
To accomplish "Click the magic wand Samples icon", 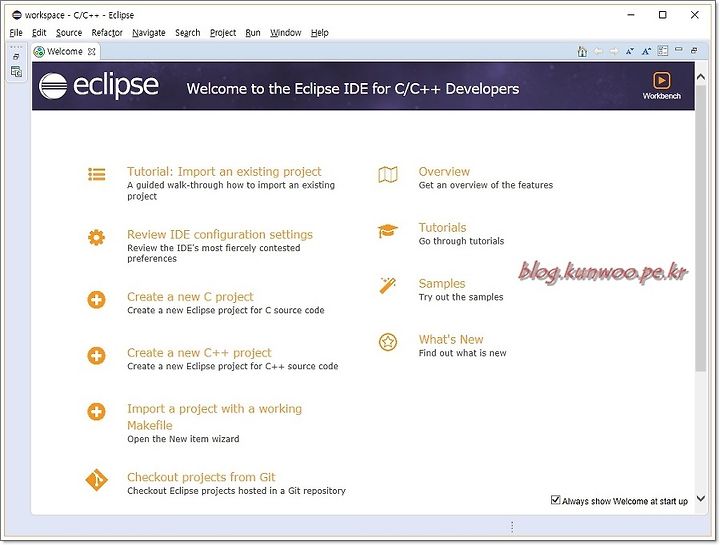I will pyautogui.click(x=388, y=285).
